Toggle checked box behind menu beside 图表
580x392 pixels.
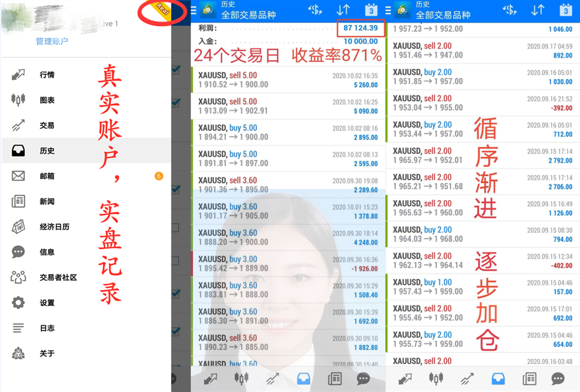coord(176,103)
